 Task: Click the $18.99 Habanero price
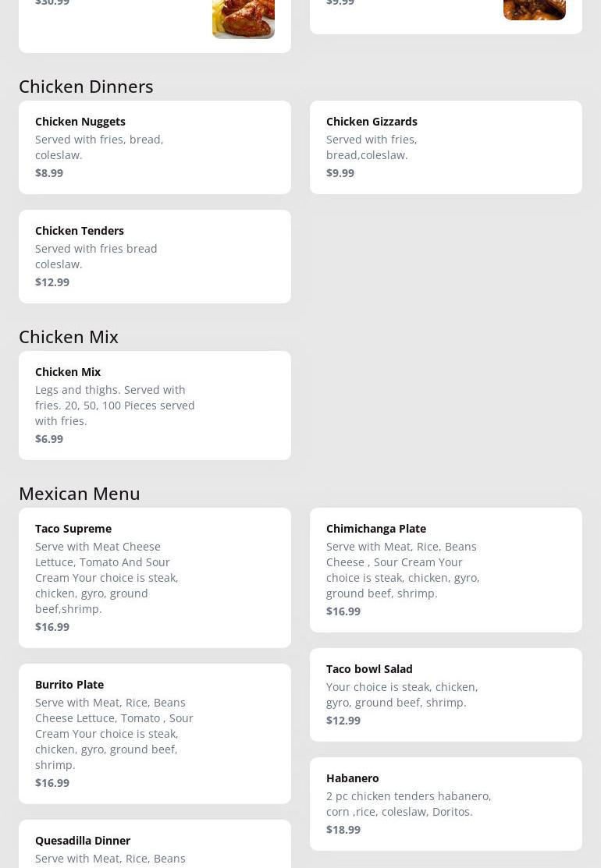point(343,830)
